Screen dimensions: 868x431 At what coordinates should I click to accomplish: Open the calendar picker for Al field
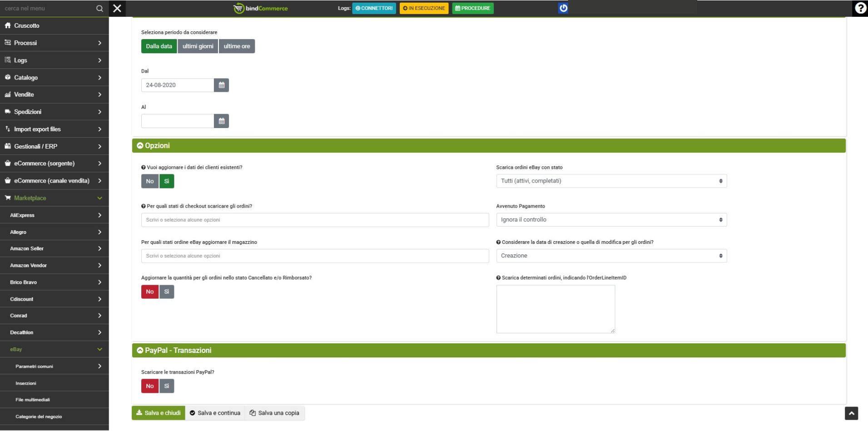(x=221, y=121)
